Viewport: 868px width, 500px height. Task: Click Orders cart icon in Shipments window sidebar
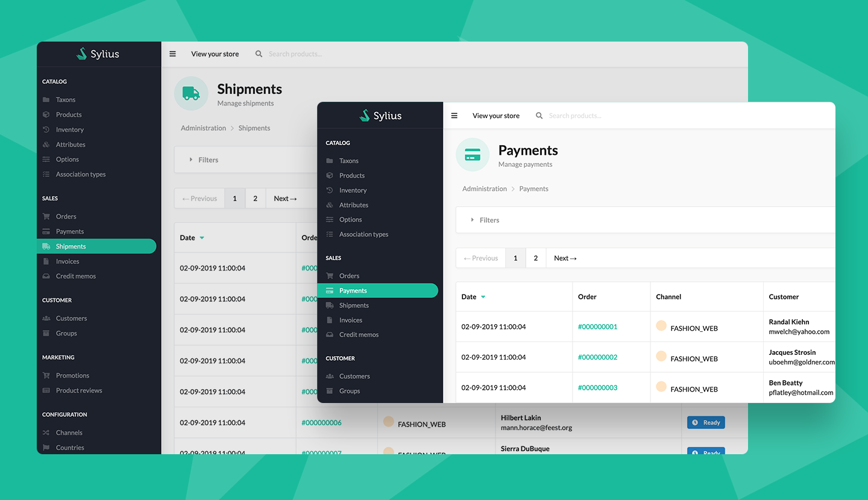[x=46, y=216]
